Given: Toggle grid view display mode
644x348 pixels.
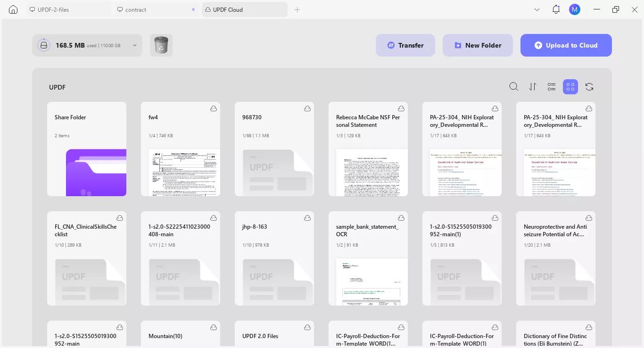Looking at the screenshot, I should coord(570,87).
